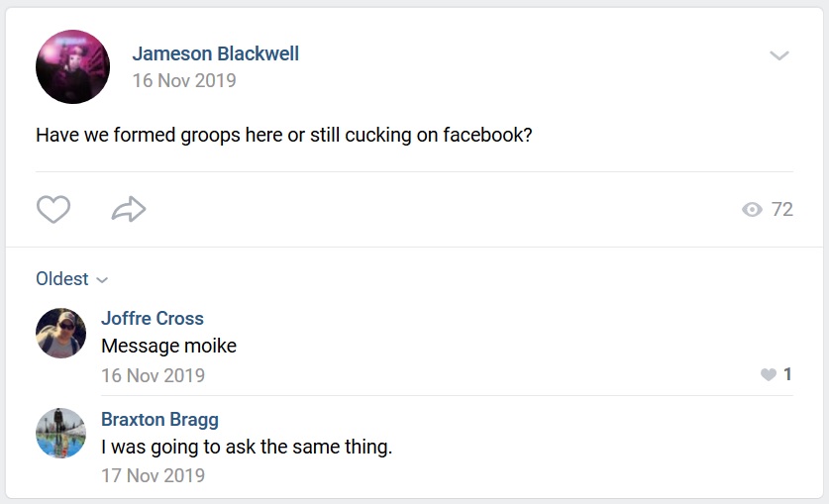Open Jameson Blackwell's profile picture
This screenshot has width=829, height=504.
coord(73,66)
